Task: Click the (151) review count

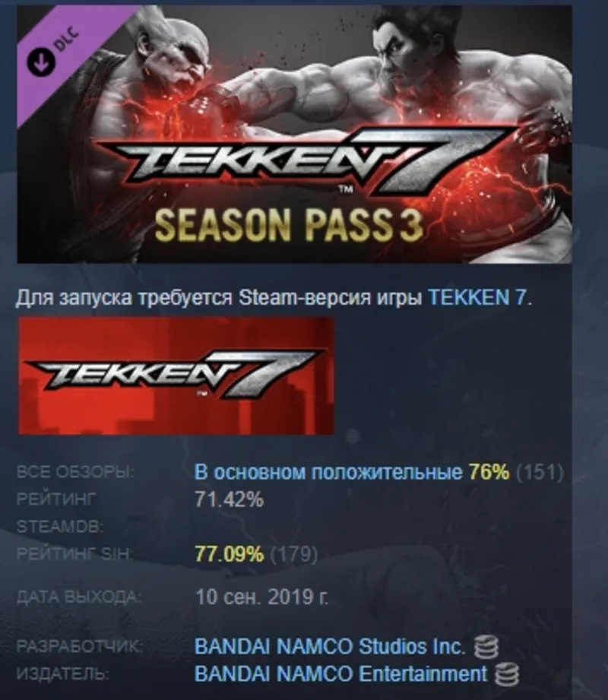Action: click(x=540, y=472)
